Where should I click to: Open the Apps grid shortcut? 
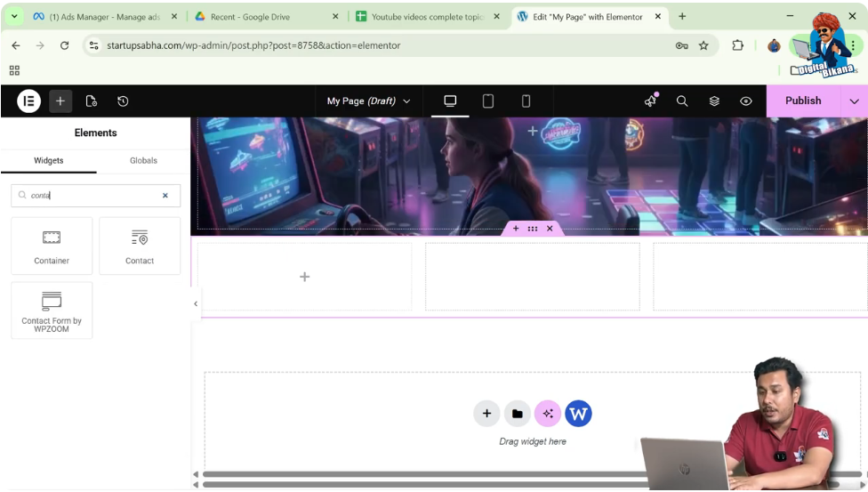click(x=14, y=70)
